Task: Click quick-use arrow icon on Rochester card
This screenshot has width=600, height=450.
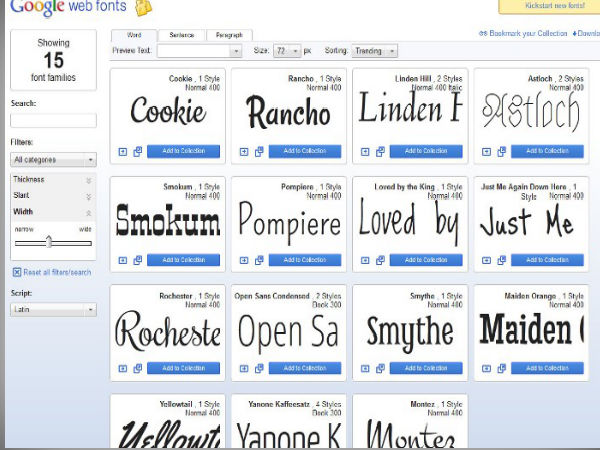Action: (123, 368)
